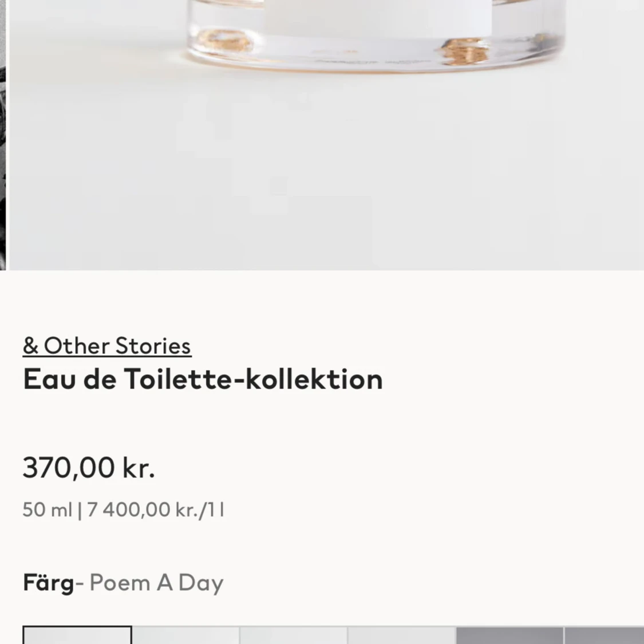
Task: Choose the second scent variant swatch
Action: pos(185,635)
